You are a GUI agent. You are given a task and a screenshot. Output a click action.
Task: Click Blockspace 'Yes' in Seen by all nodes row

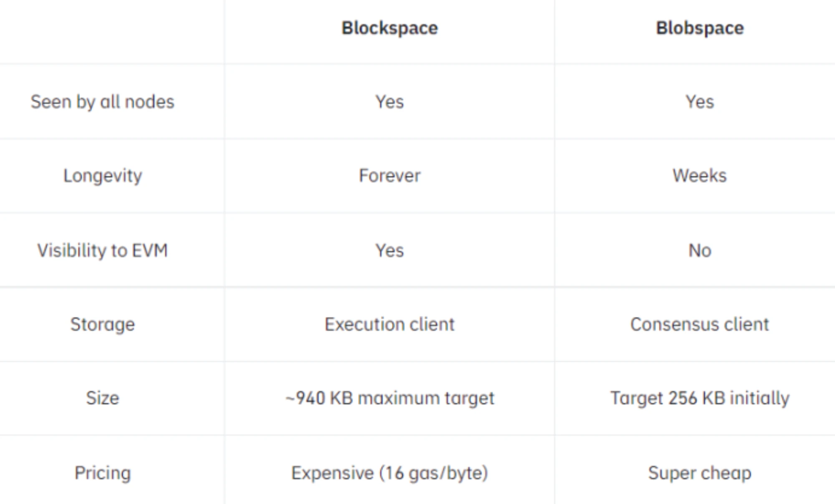click(390, 102)
